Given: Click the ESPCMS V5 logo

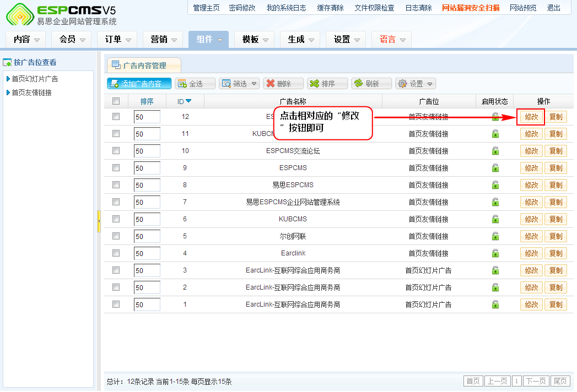Looking at the screenshot, I should coord(61,15).
